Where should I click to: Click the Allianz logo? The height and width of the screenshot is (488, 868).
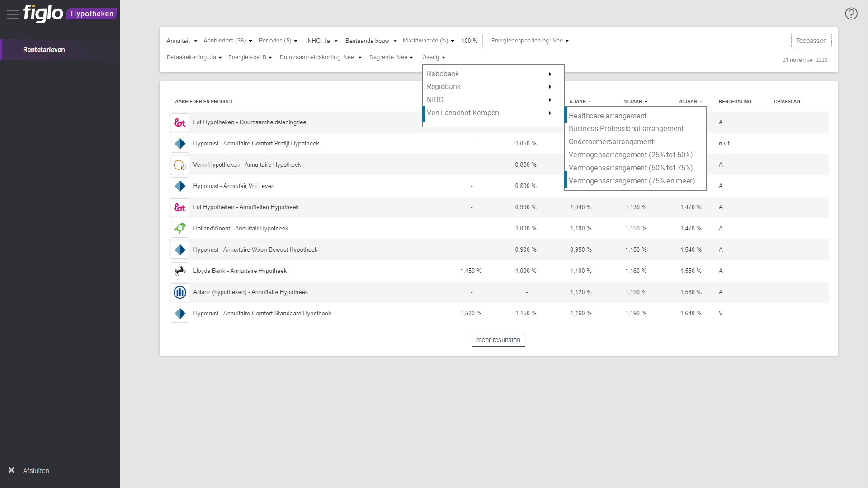180,292
